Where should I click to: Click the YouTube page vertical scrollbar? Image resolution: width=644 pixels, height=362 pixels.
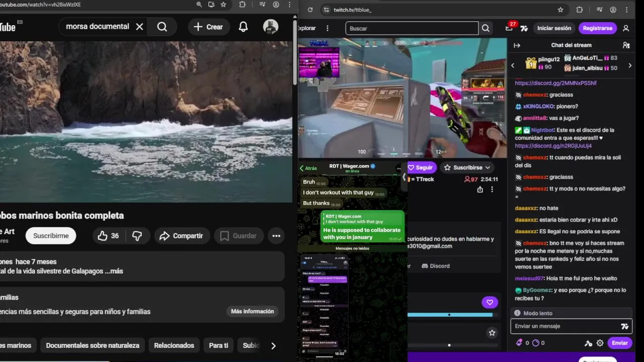tap(295, 53)
